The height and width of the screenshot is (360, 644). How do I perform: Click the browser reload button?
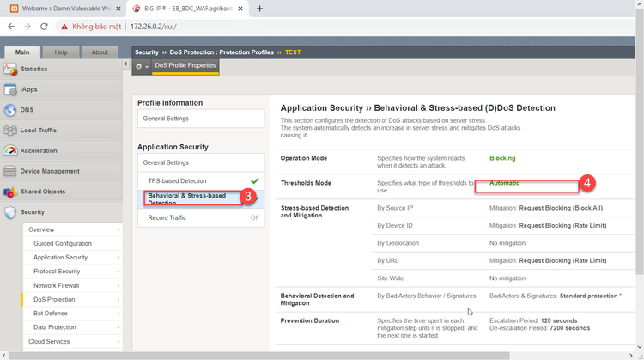[x=50, y=27]
